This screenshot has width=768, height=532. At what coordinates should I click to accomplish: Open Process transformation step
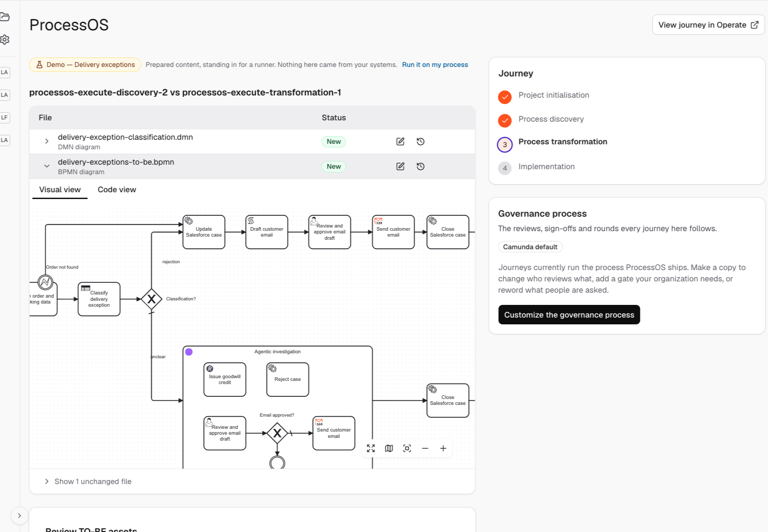[x=563, y=142]
